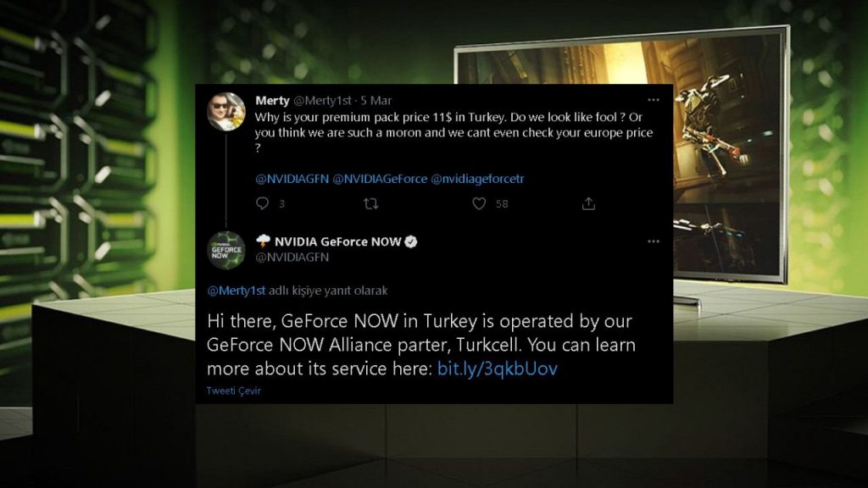Open @Merty1st in the reply header
The image size is (868, 488).
click(236, 291)
